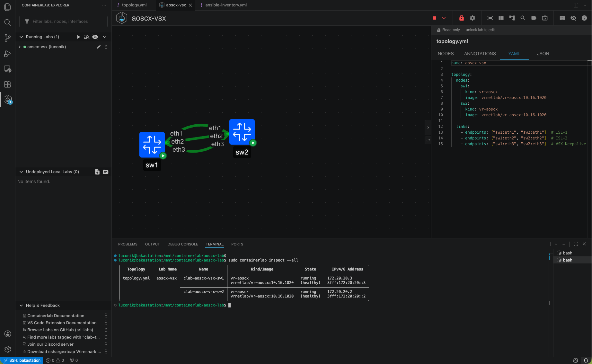Open the Manage gear in the activity bar

[x=8, y=349]
